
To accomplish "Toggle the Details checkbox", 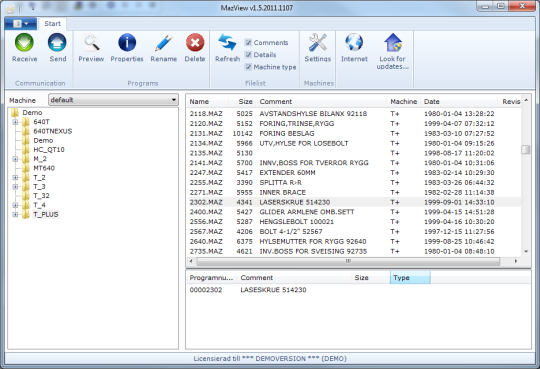I will point(248,55).
